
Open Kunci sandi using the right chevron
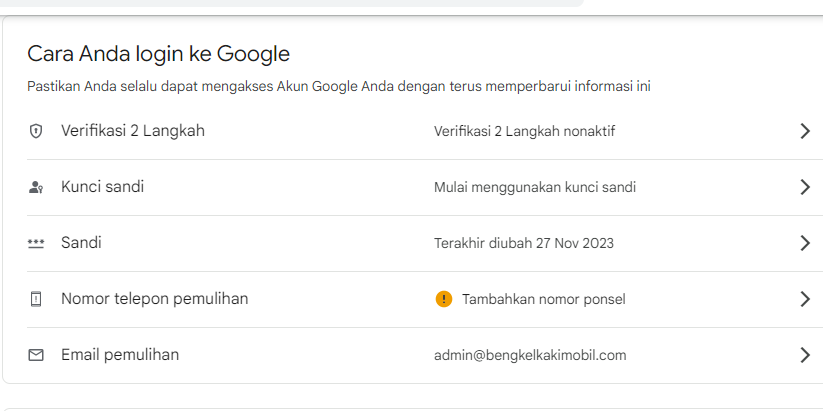click(805, 187)
